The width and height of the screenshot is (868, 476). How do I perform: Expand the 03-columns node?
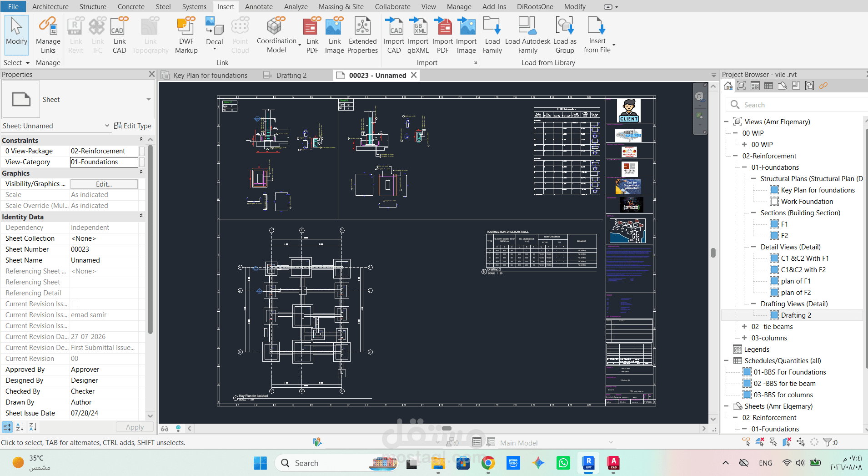coord(744,338)
